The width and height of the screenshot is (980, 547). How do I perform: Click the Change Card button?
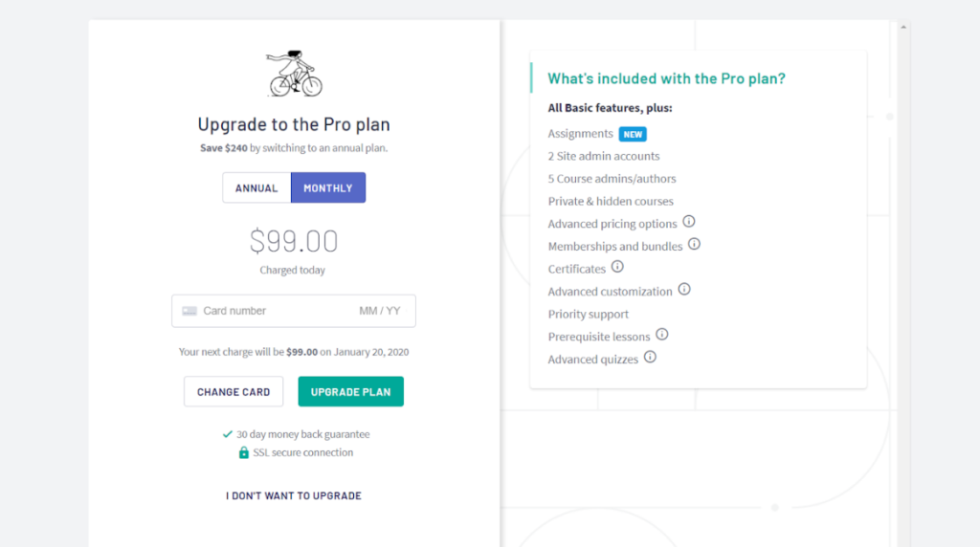point(234,392)
